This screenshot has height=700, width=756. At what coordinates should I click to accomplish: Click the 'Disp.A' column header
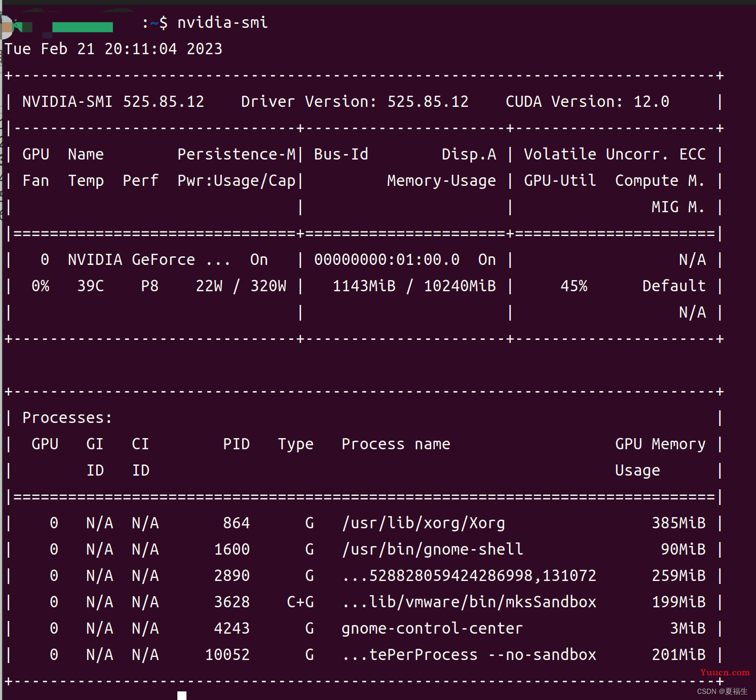[x=469, y=154]
